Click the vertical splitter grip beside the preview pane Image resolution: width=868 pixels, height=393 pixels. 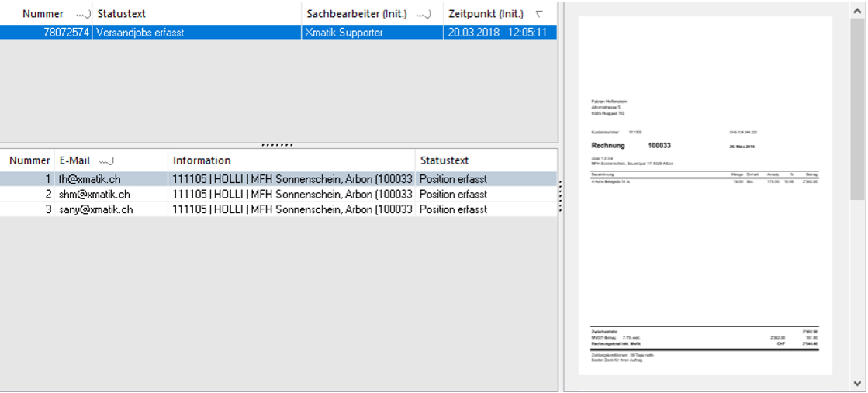pos(560,196)
